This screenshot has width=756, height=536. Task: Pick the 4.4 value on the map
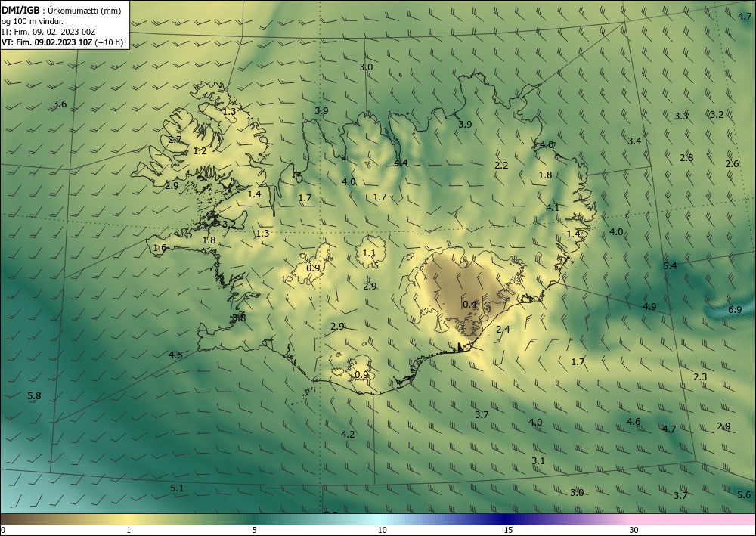401,163
